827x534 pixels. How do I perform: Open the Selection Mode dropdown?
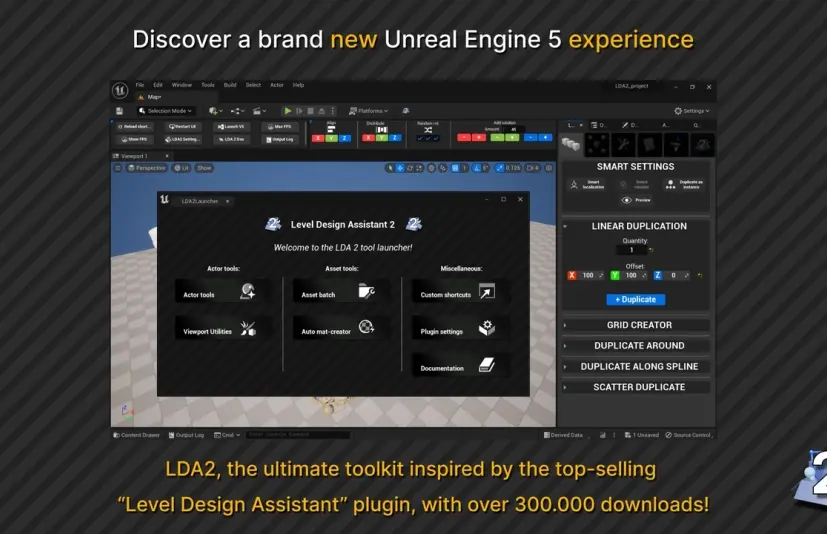(x=166, y=111)
